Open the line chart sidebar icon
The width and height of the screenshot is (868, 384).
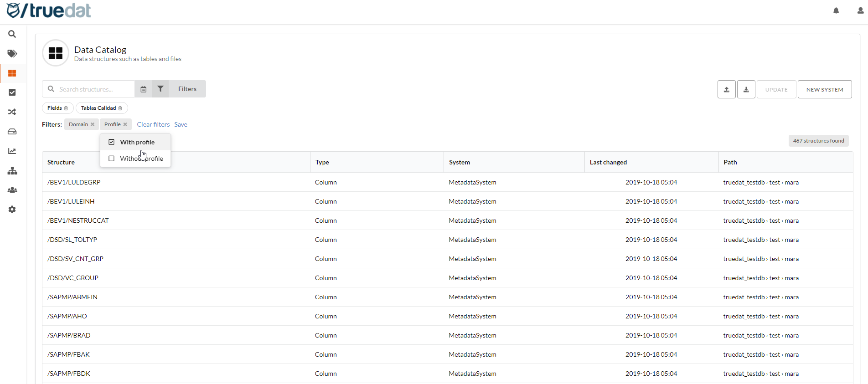12,151
